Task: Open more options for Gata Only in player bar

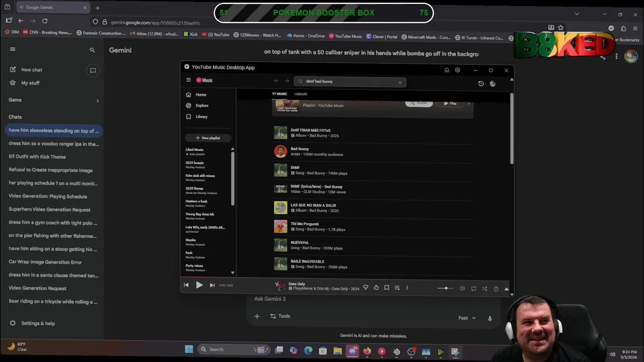Action: coord(407,288)
